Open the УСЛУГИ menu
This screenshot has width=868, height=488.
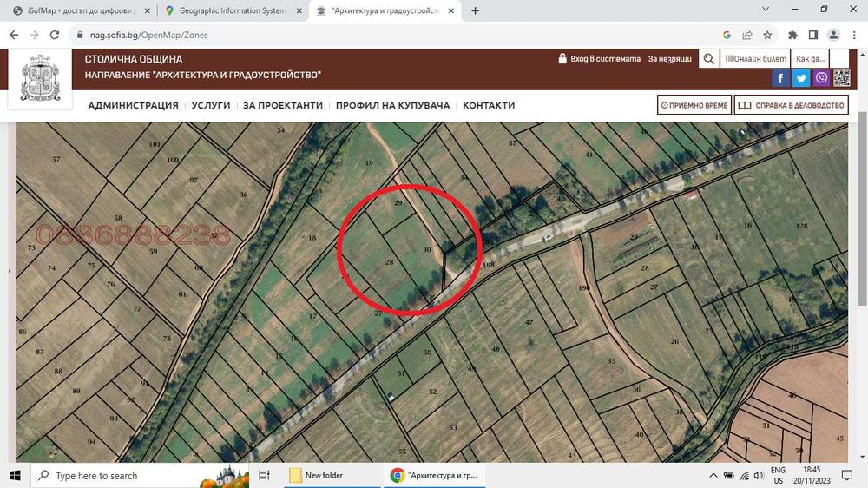tap(211, 105)
